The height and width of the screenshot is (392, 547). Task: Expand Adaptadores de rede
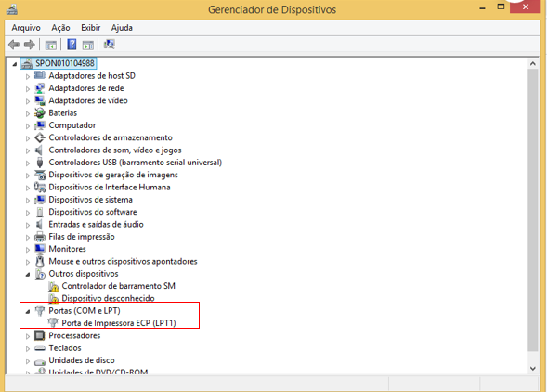coord(28,88)
